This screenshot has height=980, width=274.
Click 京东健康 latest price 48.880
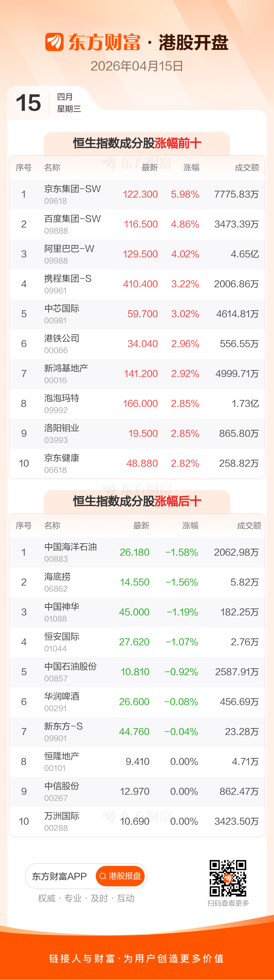[142, 463]
